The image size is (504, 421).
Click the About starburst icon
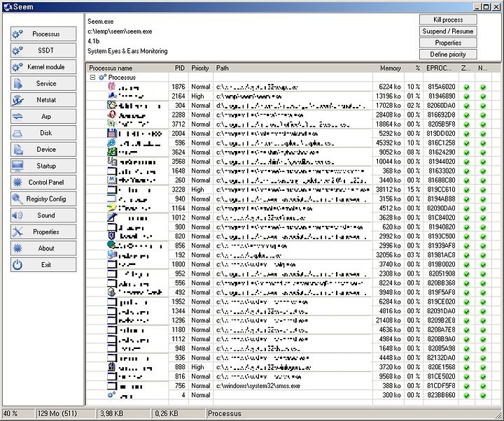click(17, 248)
